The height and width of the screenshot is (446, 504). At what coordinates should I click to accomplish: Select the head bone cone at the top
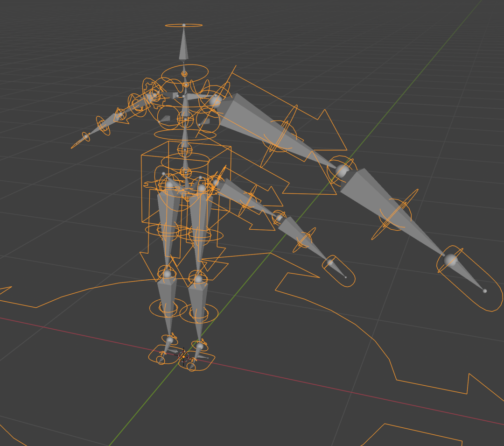pyautogui.click(x=183, y=43)
